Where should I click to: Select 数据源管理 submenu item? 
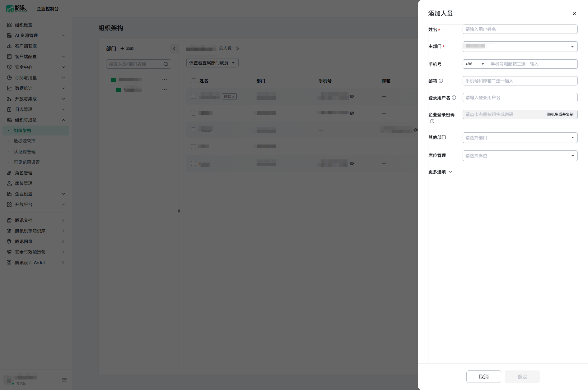[36, 141]
